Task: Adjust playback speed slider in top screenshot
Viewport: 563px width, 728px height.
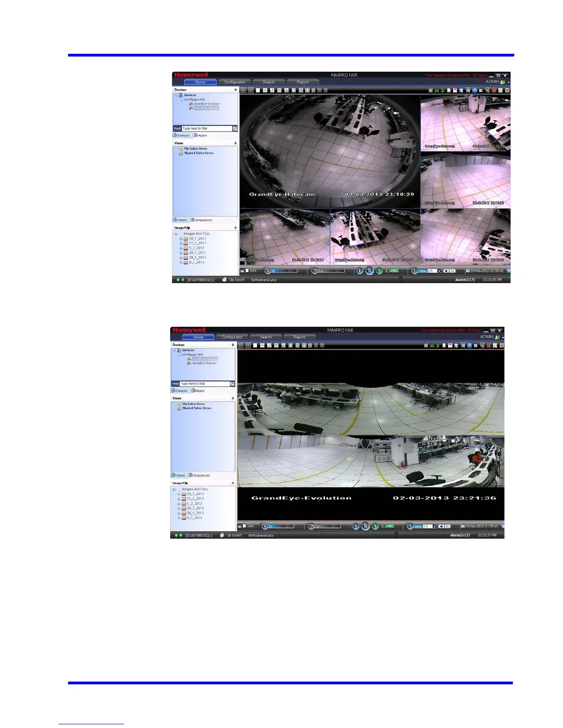Action: click(332, 271)
